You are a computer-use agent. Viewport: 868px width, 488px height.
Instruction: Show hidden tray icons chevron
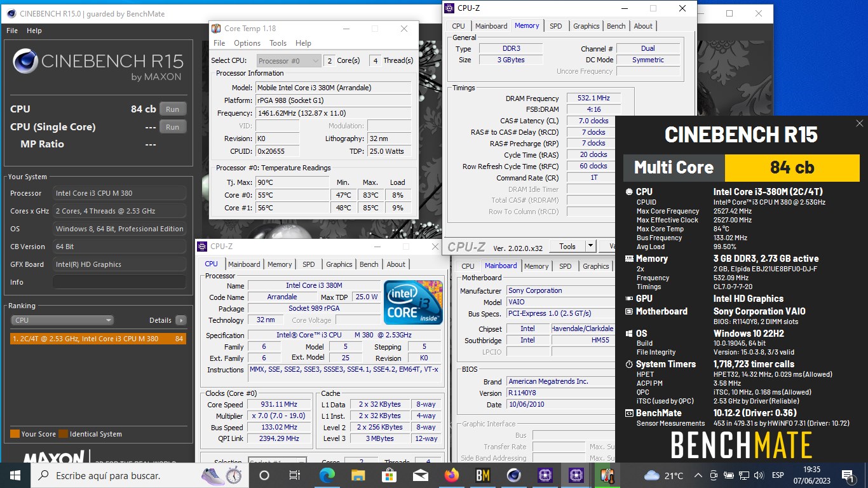(x=698, y=475)
